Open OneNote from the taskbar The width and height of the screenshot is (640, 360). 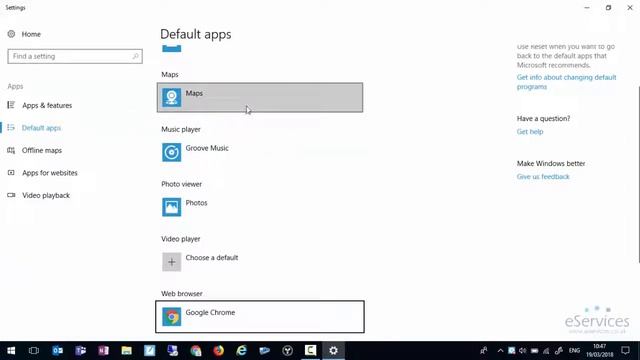[x=103, y=350]
